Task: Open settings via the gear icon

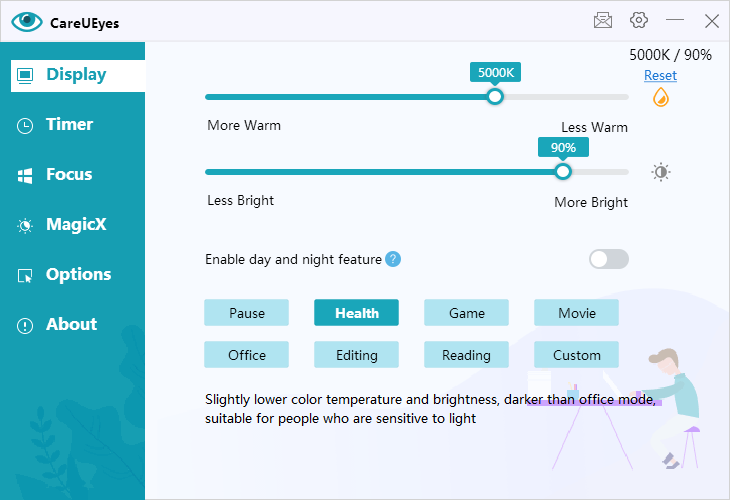Action: click(x=639, y=20)
